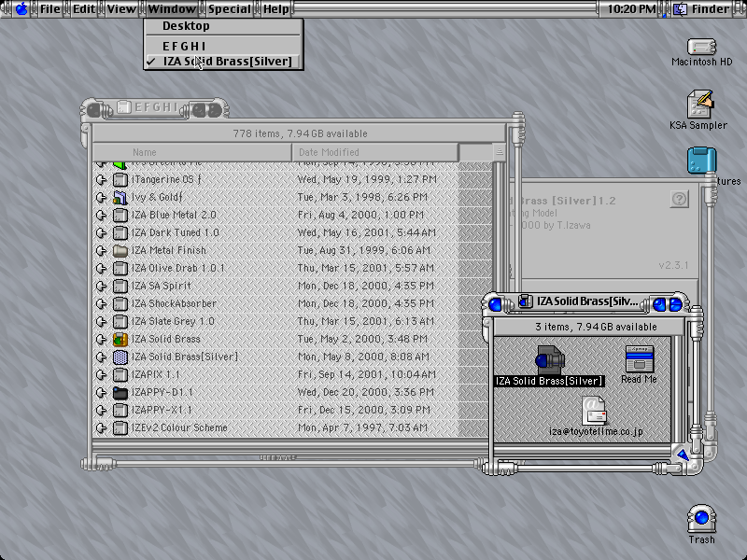Open the File menu
Viewport: 747px width, 560px height.
coord(50,8)
